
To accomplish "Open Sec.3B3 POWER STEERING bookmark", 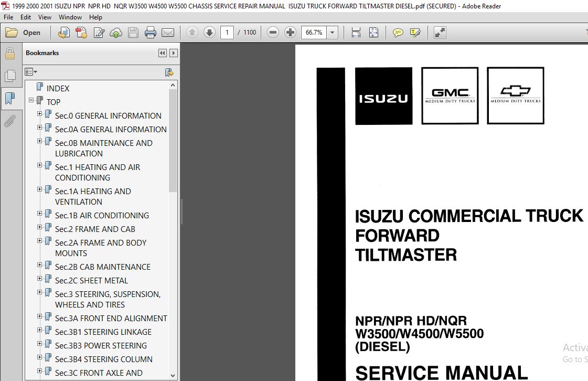I will 101,345.
